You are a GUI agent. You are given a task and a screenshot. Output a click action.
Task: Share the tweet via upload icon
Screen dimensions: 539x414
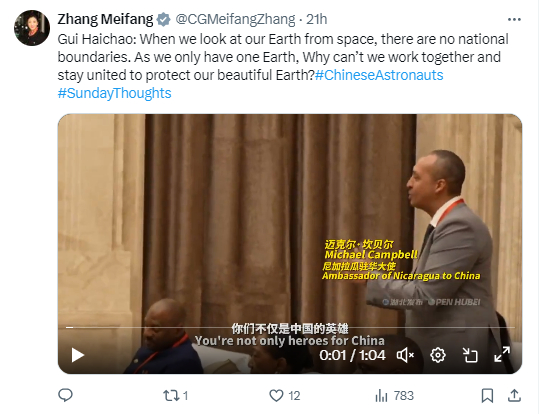click(x=514, y=396)
